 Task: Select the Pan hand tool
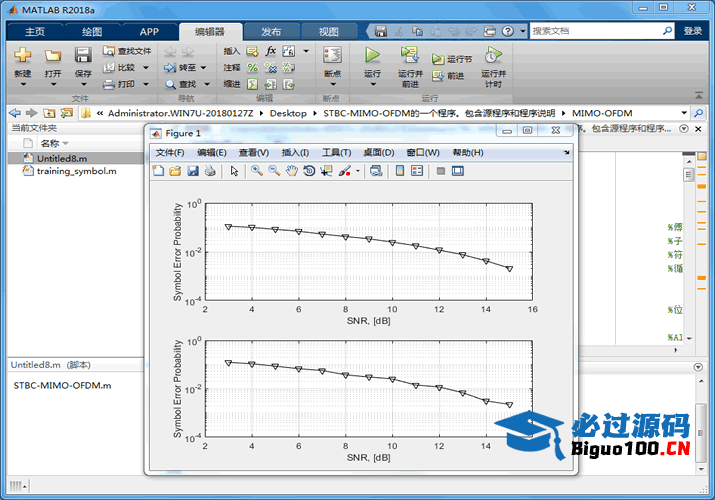click(291, 171)
